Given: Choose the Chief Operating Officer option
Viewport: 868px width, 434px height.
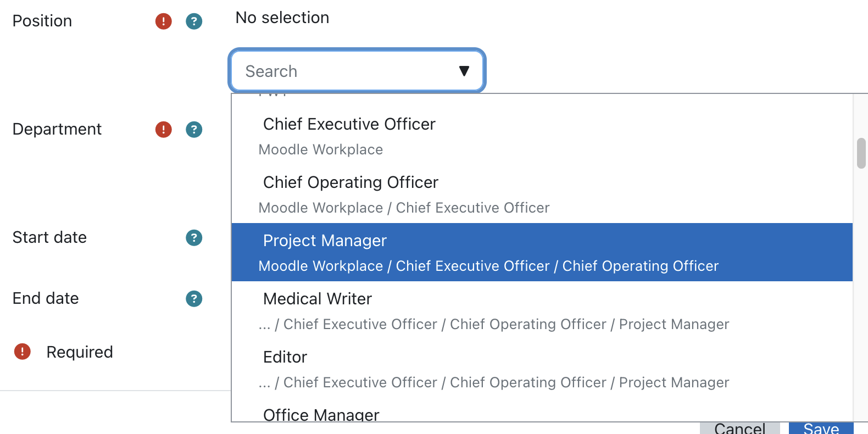Looking at the screenshot, I should pyautogui.click(x=542, y=194).
